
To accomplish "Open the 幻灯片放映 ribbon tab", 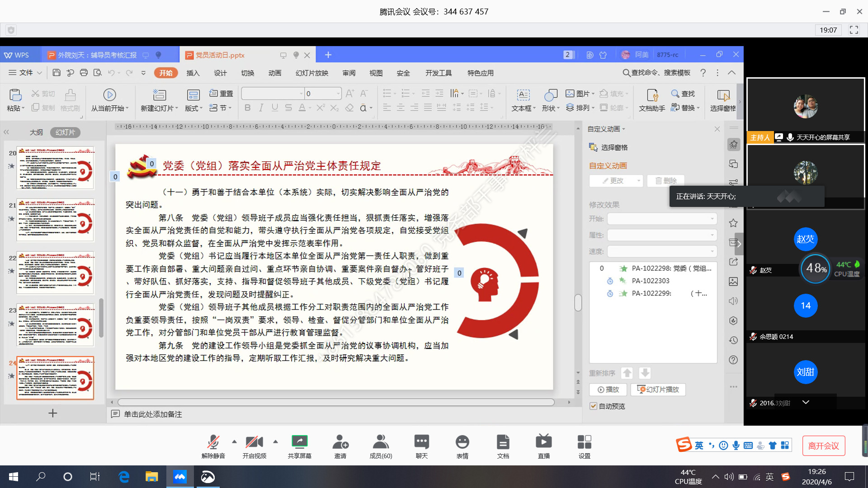I will click(x=312, y=73).
